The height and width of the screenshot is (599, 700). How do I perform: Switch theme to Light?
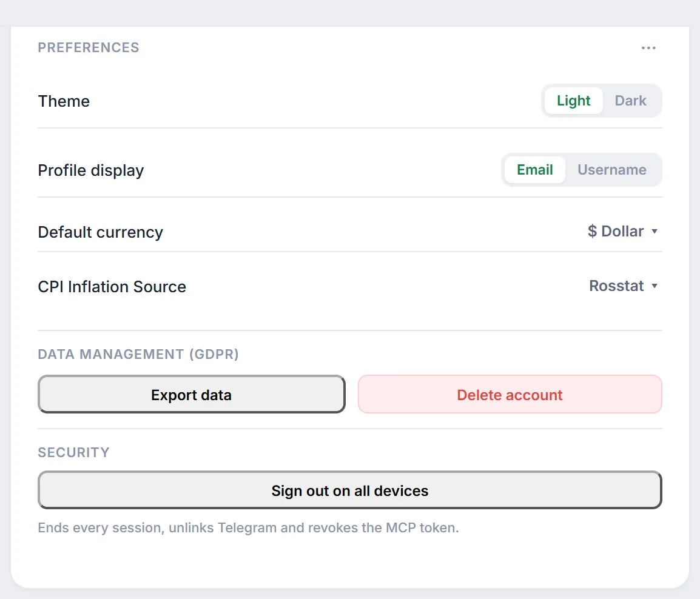(x=574, y=101)
